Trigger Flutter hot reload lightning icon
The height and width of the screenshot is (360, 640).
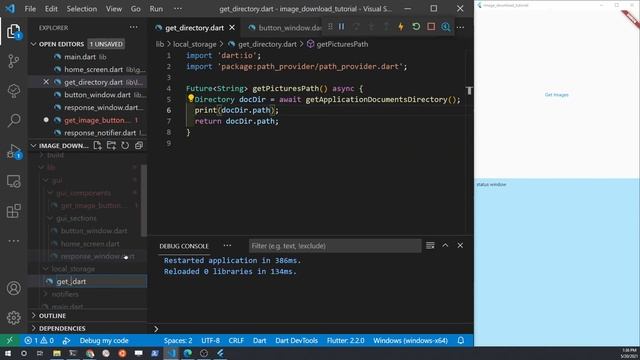pyautogui.click(x=401, y=27)
